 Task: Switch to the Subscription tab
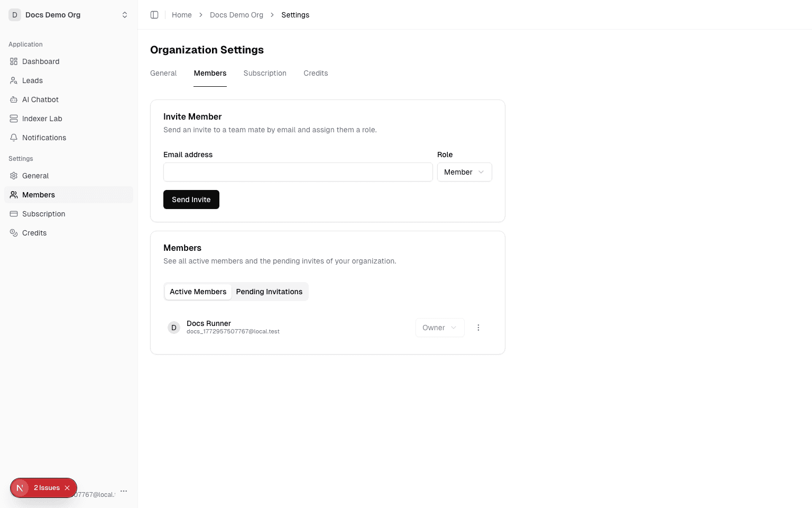[265, 73]
